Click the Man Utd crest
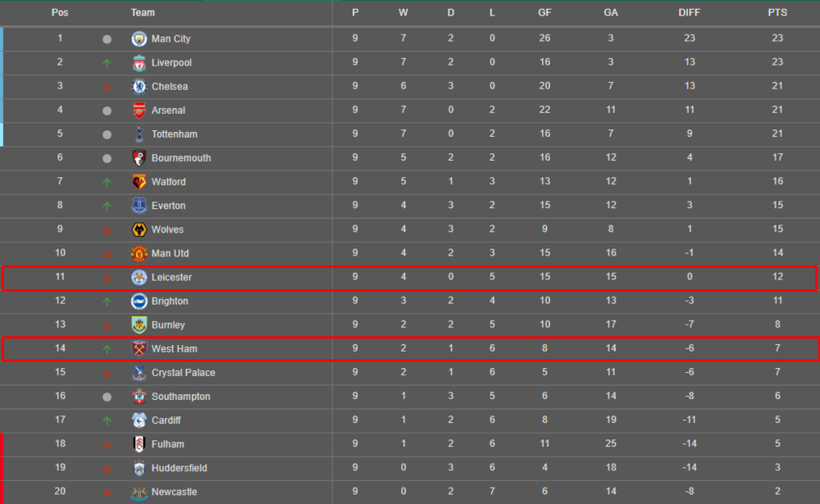820x504 pixels. [x=139, y=253]
